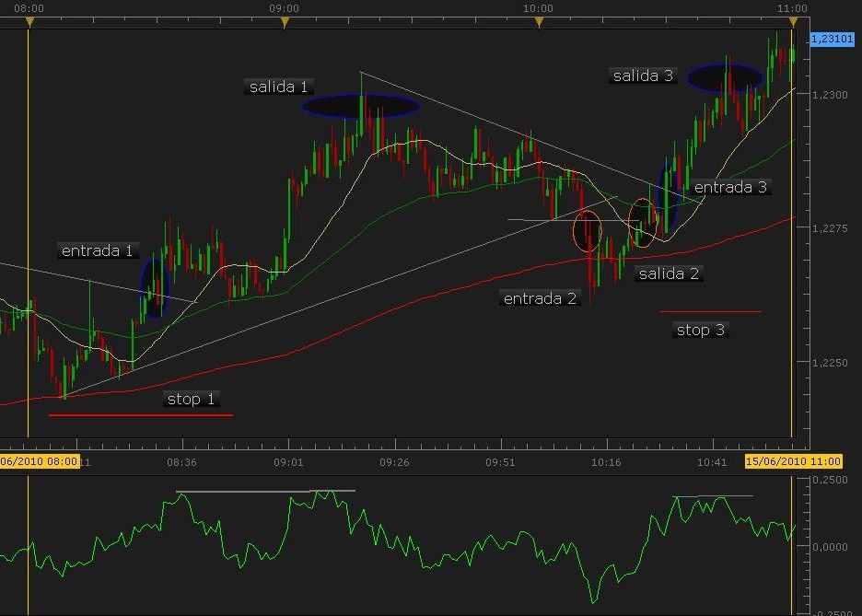This screenshot has width=862, height=616.
Task: Click the 1,2275 price axis value
Action: pyautogui.click(x=830, y=228)
